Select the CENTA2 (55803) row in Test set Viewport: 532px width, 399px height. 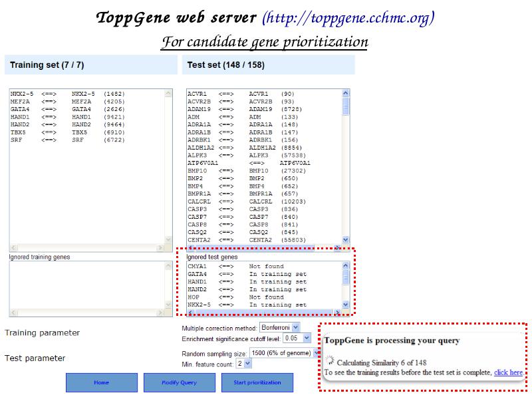[x=247, y=240]
